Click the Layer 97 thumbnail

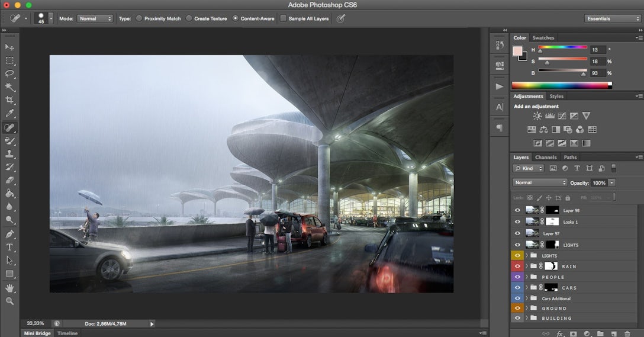(532, 233)
